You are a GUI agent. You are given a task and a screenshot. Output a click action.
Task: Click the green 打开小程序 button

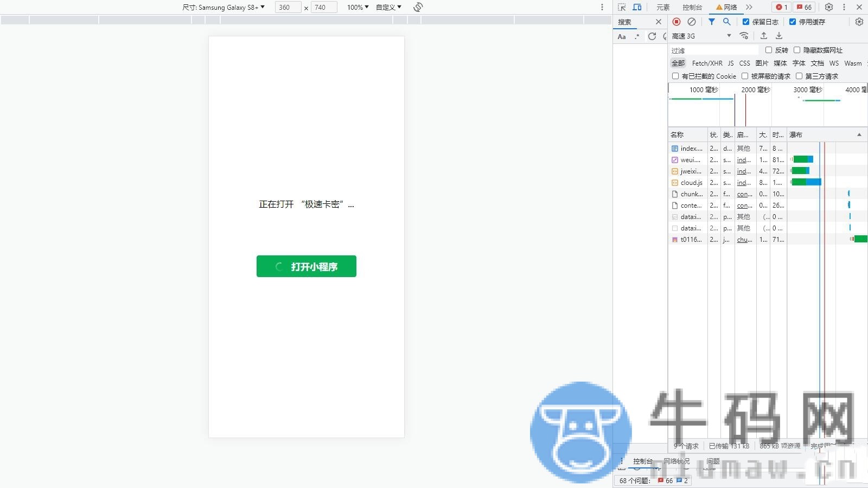[x=307, y=266]
